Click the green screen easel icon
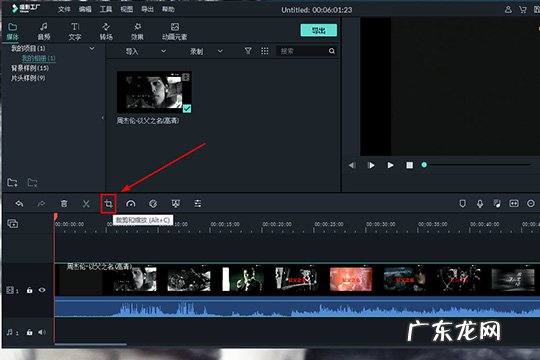The image size is (540, 360). click(x=176, y=204)
